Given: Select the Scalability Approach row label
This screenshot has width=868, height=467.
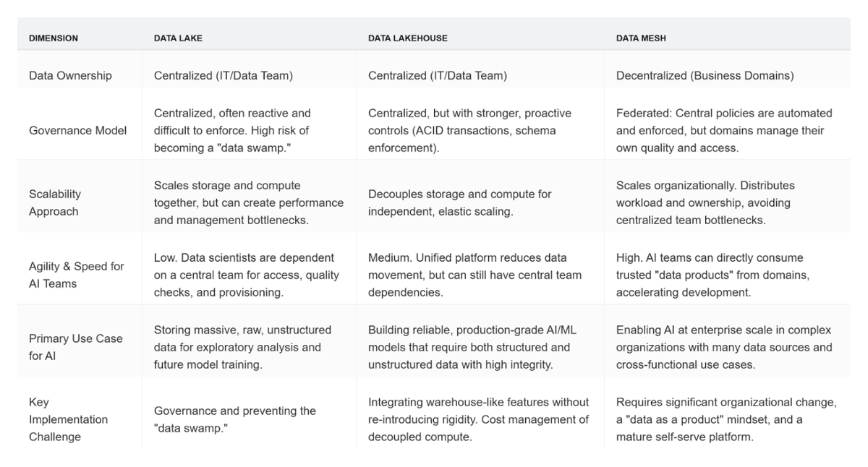Looking at the screenshot, I should click(55, 202).
